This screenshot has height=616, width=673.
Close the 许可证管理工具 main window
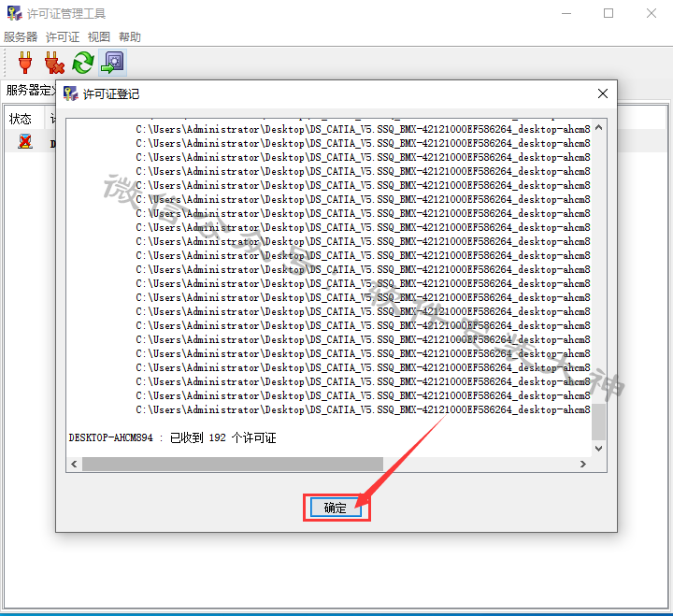(x=652, y=13)
